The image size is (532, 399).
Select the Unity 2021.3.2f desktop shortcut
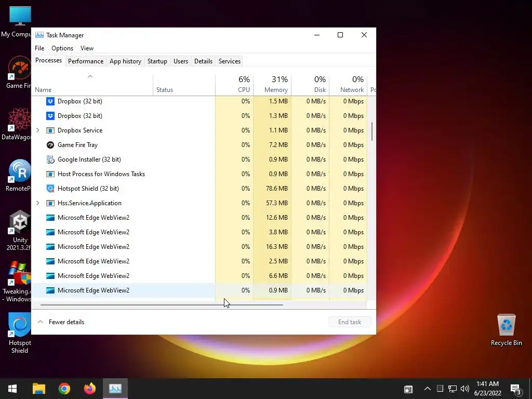(x=19, y=231)
